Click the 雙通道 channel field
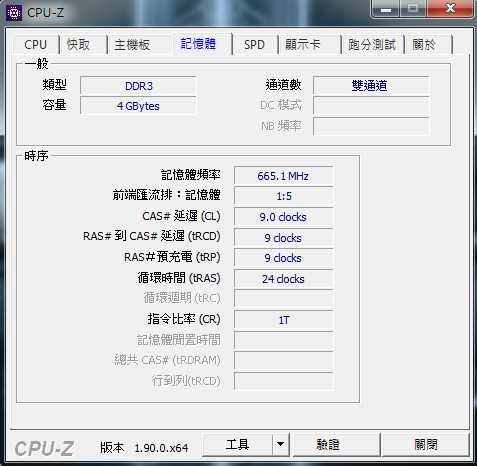477x466 pixels. [x=371, y=86]
